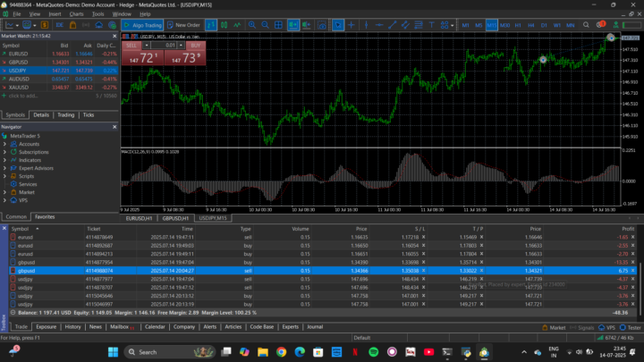The height and width of the screenshot is (362, 644).
Task: Set timeframe to H4
Action: [531, 25]
